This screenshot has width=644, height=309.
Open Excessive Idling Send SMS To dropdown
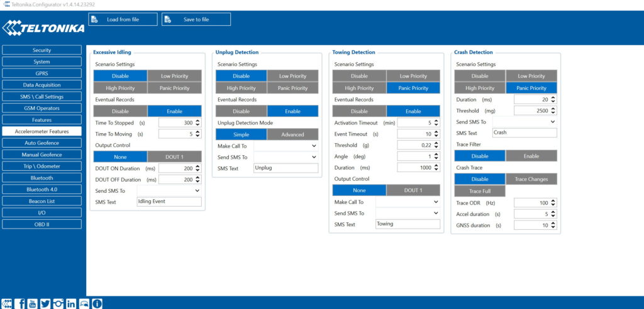point(169,191)
